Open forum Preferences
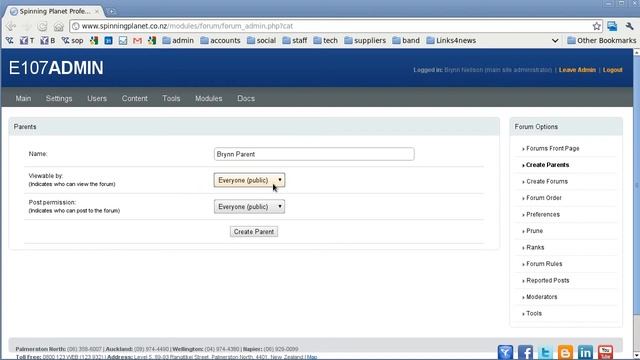Screen dimensions: 640x360 pos(543,214)
